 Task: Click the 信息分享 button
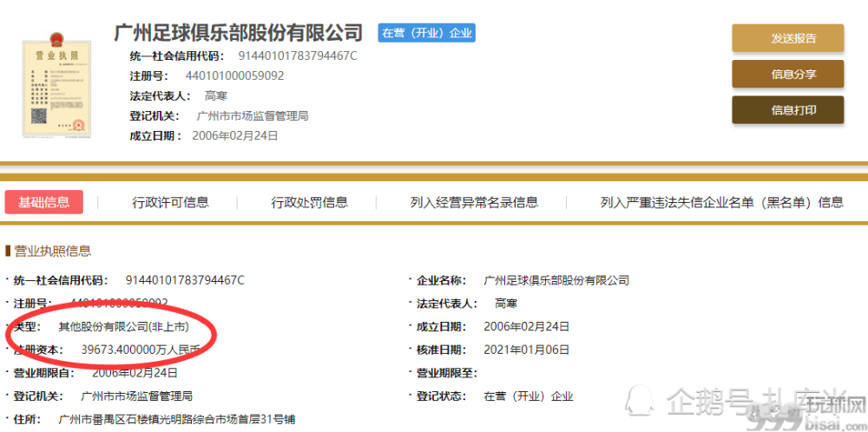point(788,74)
